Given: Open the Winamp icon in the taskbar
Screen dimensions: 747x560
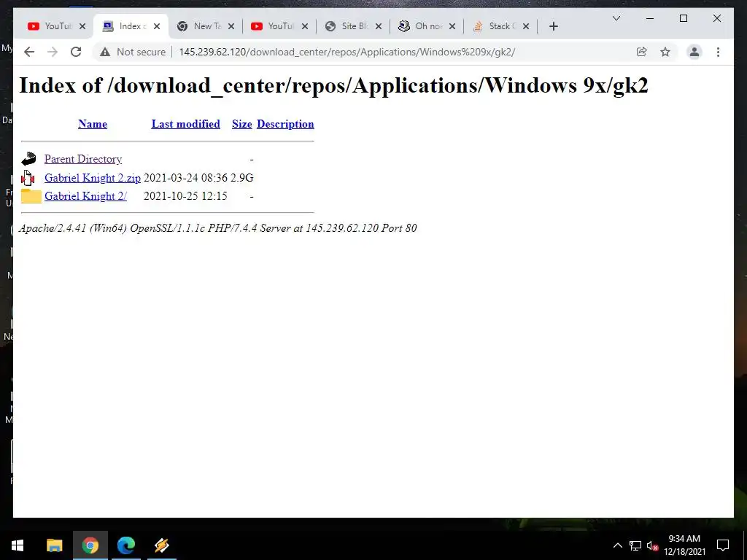Looking at the screenshot, I should point(162,545).
